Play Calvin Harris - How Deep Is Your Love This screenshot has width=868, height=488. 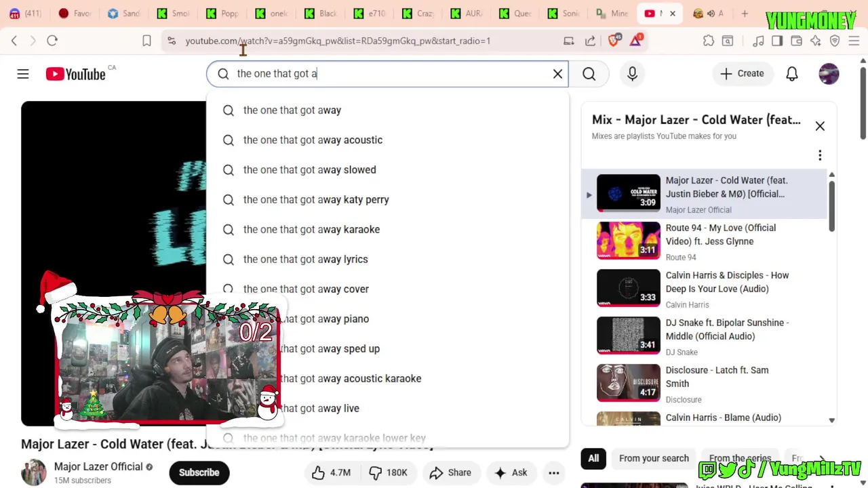click(705, 289)
